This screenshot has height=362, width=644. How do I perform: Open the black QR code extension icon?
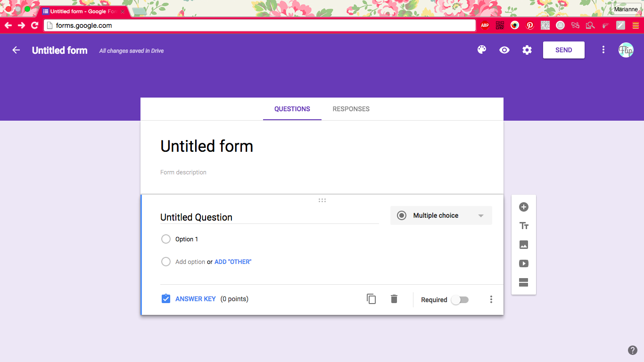click(500, 25)
